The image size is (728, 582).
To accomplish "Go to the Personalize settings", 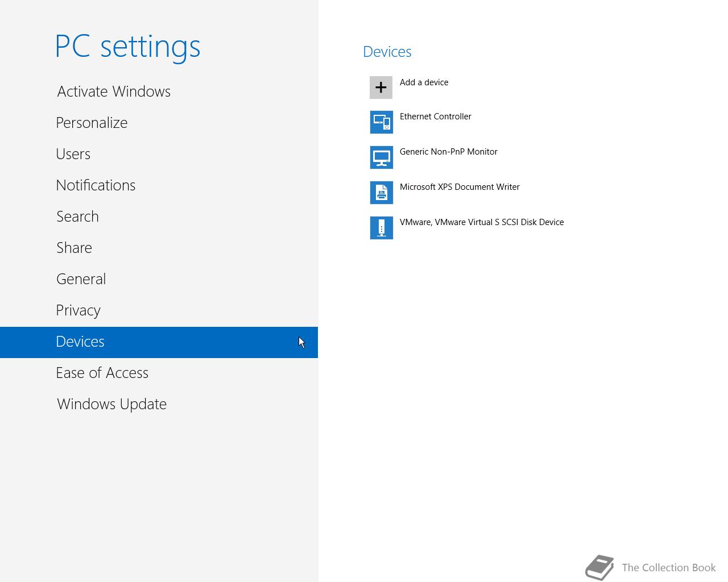I will 159,123.
